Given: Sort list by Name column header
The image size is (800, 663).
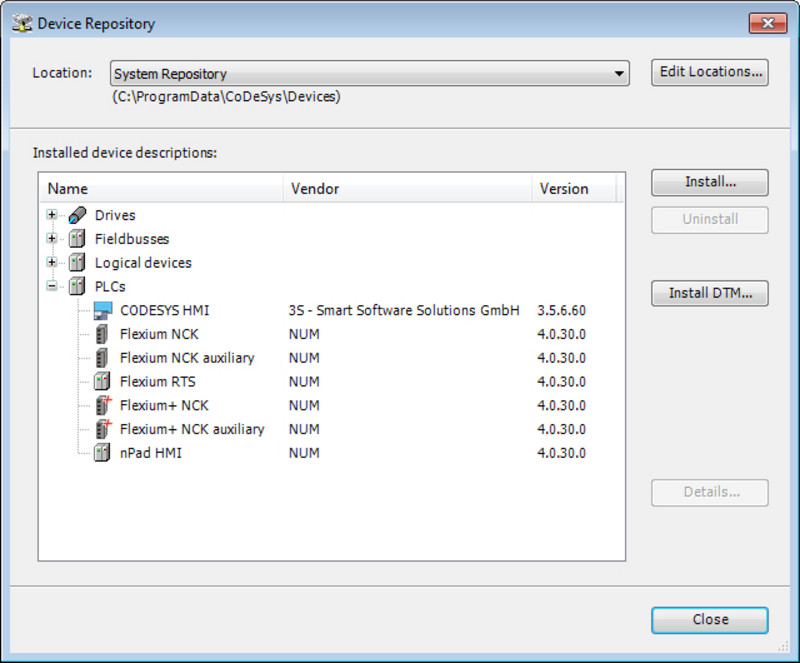Looking at the screenshot, I should click(x=160, y=188).
